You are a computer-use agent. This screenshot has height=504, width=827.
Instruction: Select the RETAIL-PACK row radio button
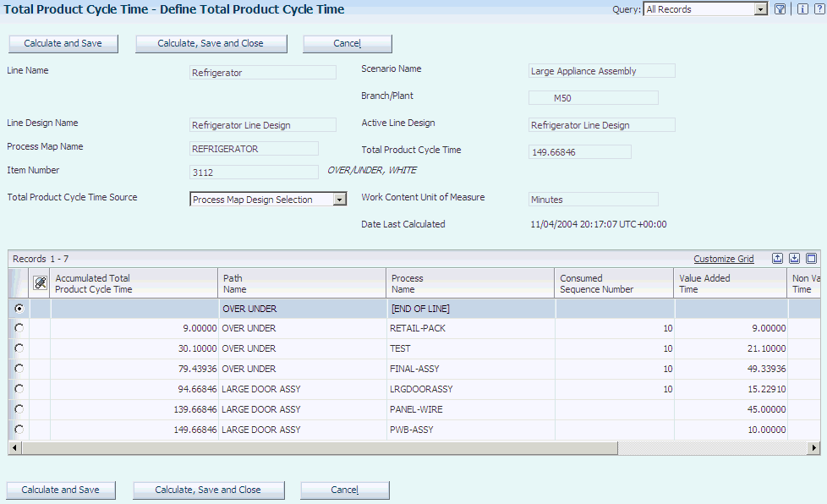point(19,327)
